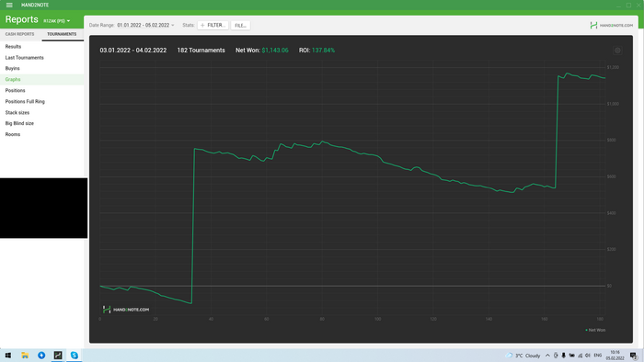Open the Last Tournaments report

tap(42, 58)
